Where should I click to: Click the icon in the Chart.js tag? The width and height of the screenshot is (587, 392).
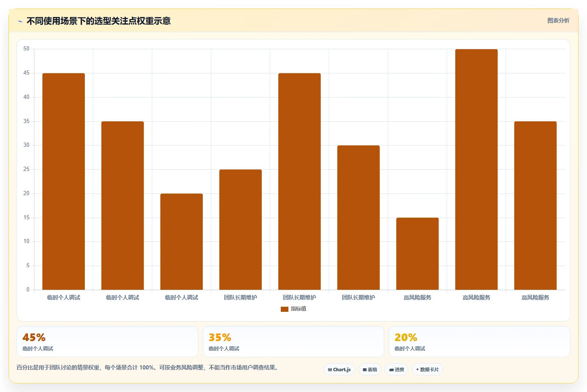coord(330,370)
